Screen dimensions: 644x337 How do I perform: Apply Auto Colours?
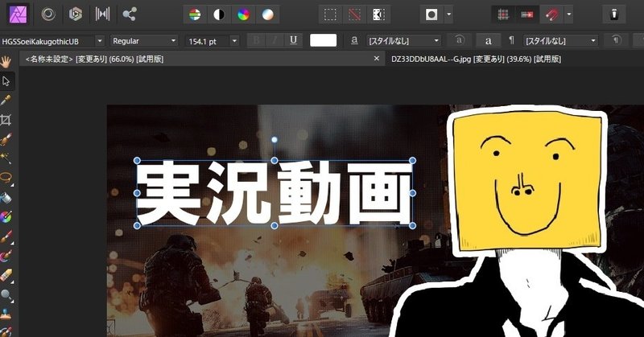[x=243, y=14]
